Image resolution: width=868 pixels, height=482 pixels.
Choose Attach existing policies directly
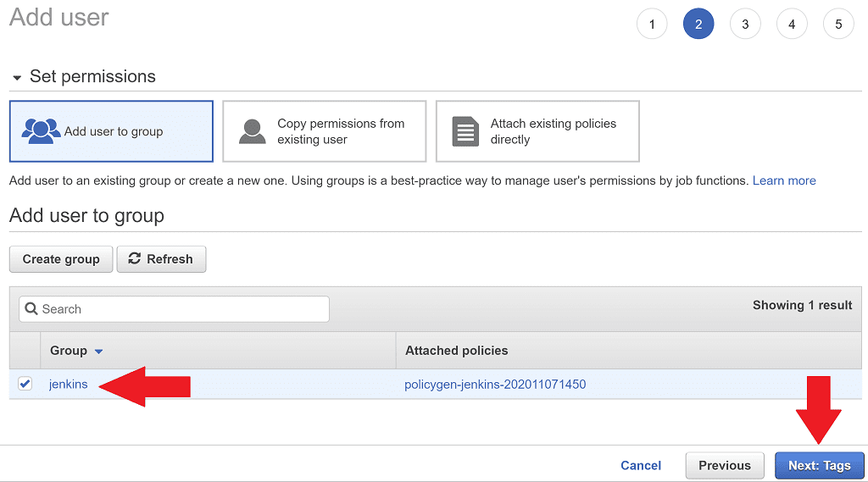point(537,131)
